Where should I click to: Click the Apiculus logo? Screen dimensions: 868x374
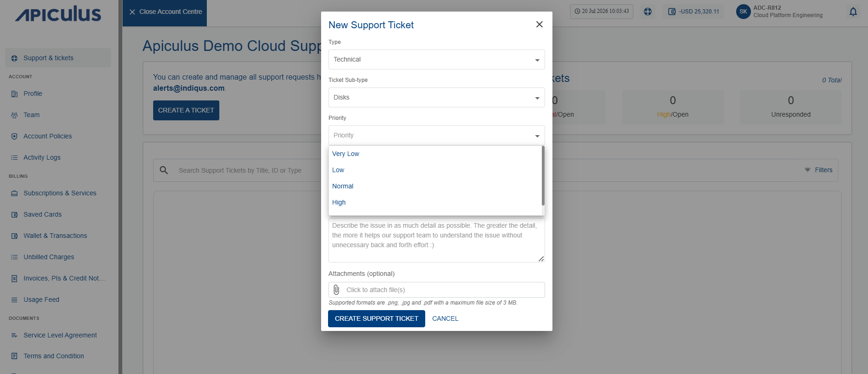click(58, 14)
